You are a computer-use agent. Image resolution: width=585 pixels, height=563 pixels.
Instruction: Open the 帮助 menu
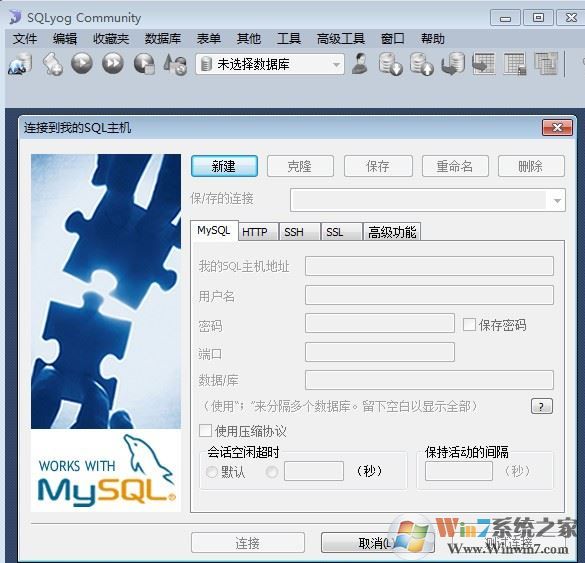(433, 39)
